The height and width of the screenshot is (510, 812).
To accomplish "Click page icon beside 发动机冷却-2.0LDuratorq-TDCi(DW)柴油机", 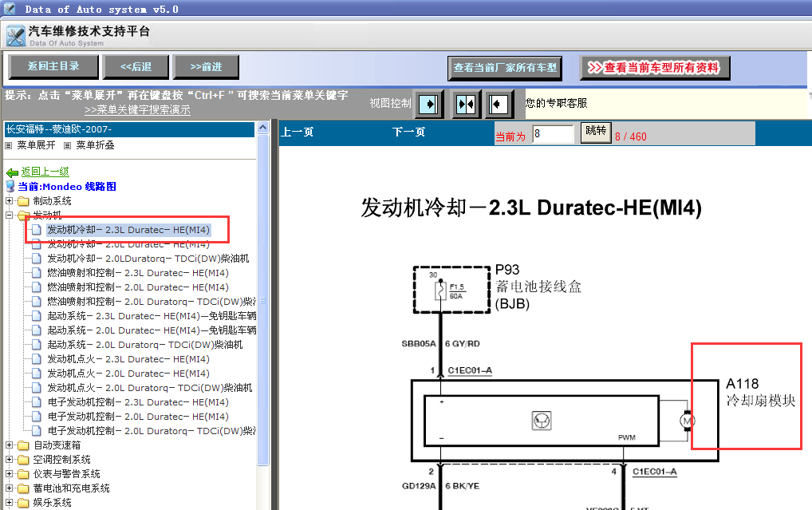I will 36,259.
